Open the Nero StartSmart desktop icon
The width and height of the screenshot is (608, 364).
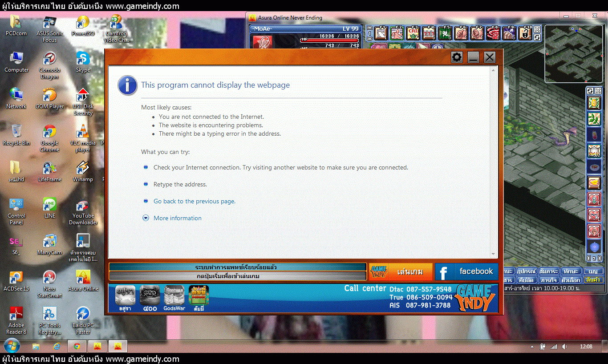pyautogui.click(x=50, y=284)
